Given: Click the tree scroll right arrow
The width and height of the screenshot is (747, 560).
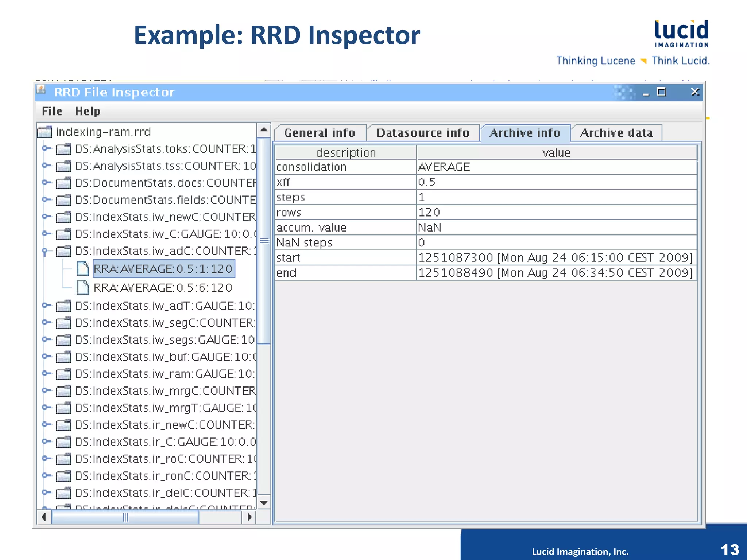Looking at the screenshot, I should 249,517.
